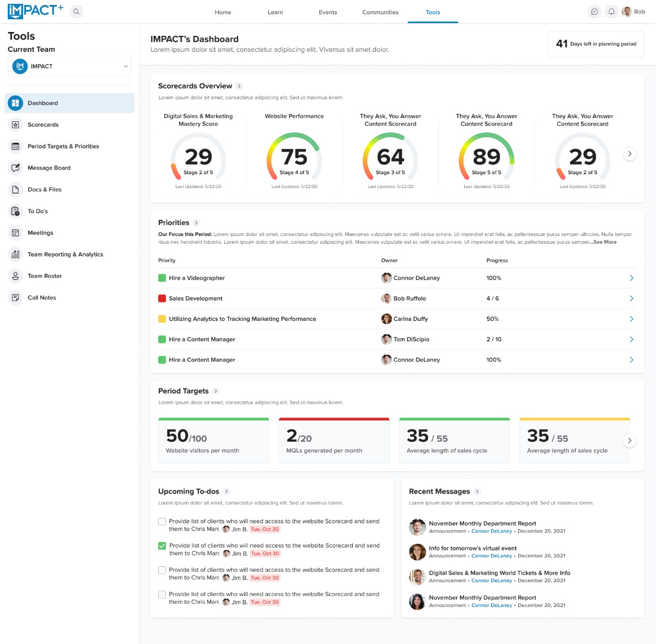Click the score 89 gauge

[487, 158]
